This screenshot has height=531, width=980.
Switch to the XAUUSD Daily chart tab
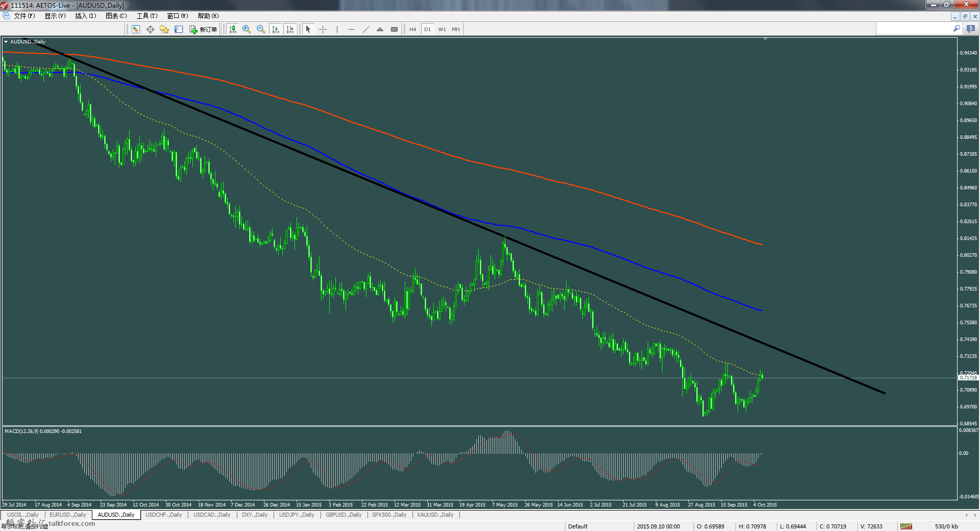click(435, 515)
